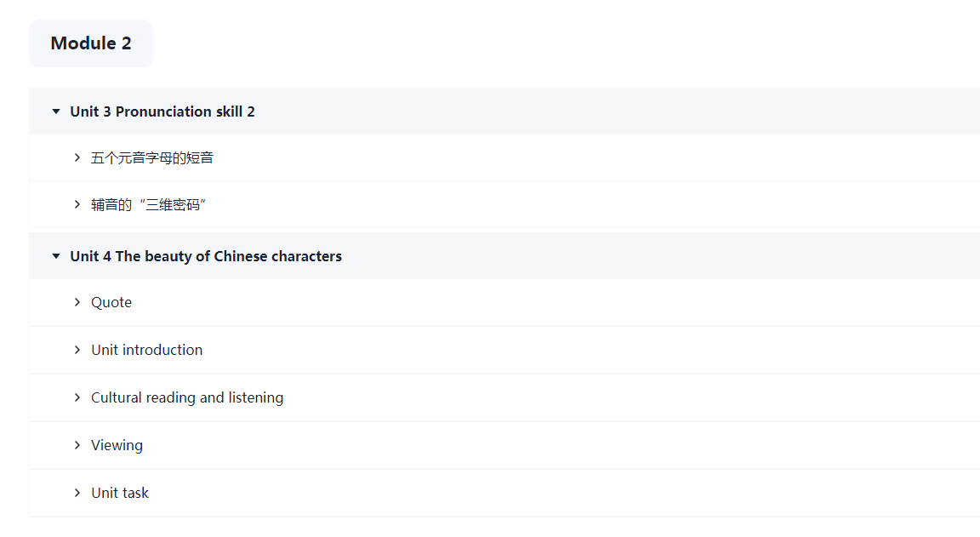Screen dimensions: 980x537
Task: Click the chevron next to Quote
Action: point(77,302)
